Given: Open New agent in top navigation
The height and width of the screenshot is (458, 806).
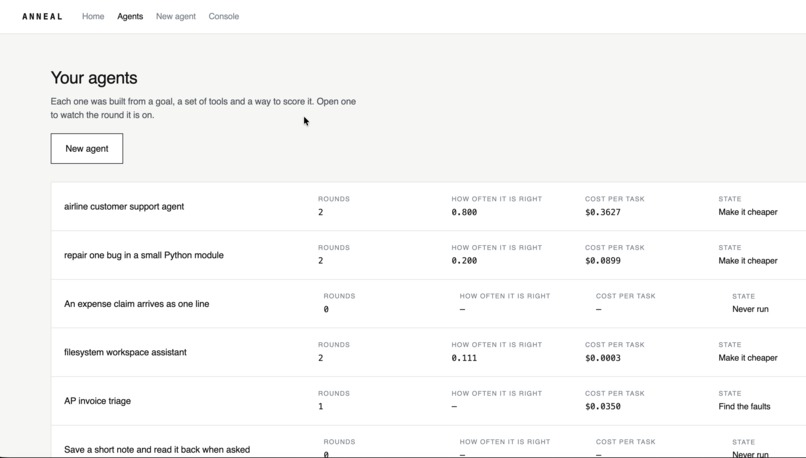Looking at the screenshot, I should 176,16.
